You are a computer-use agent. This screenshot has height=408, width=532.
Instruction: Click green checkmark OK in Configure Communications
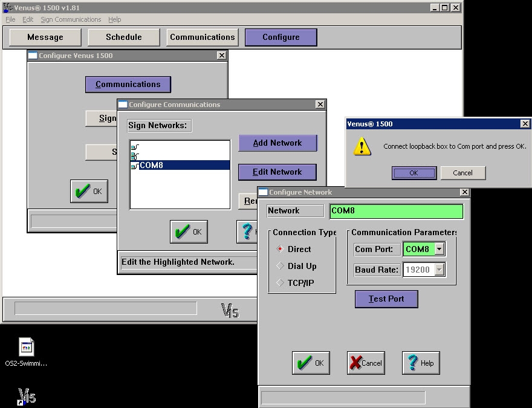189,232
